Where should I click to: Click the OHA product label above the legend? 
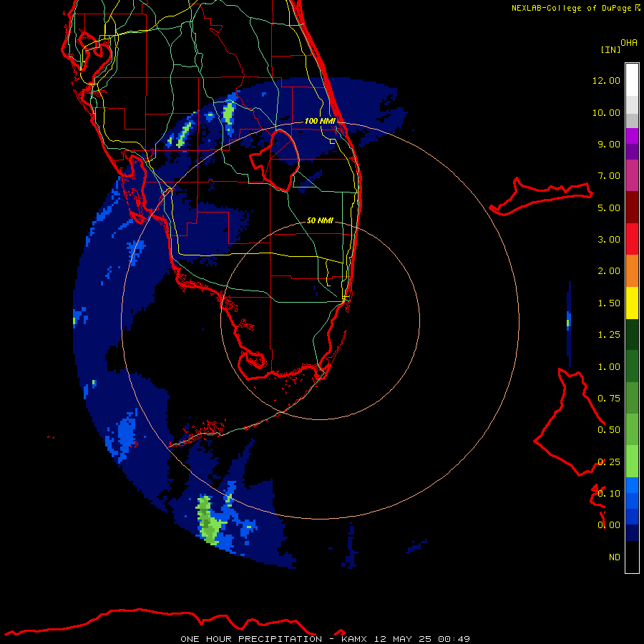(x=629, y=43)
